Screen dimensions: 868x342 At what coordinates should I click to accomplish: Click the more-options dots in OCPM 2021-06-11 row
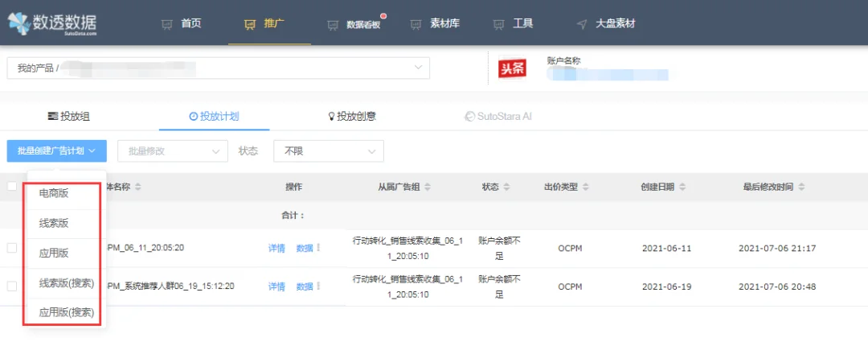coord(318,248)
